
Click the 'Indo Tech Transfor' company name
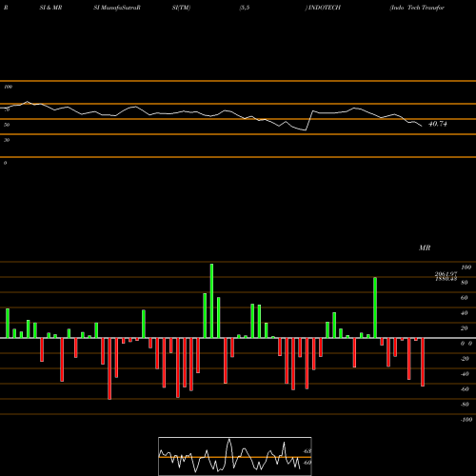point(417,8)
